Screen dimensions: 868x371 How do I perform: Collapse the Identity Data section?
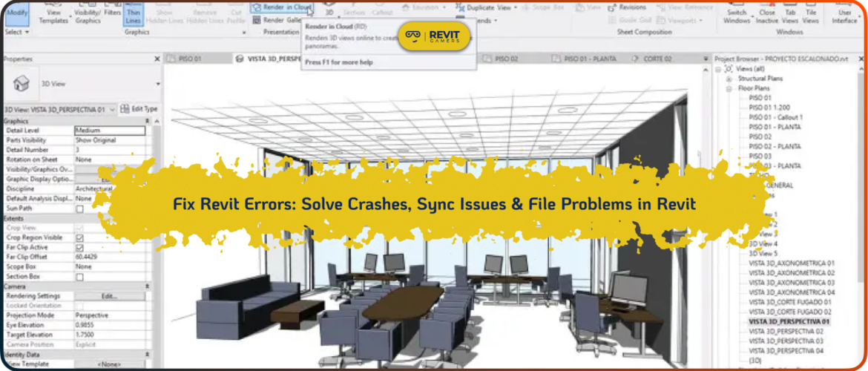147,355
